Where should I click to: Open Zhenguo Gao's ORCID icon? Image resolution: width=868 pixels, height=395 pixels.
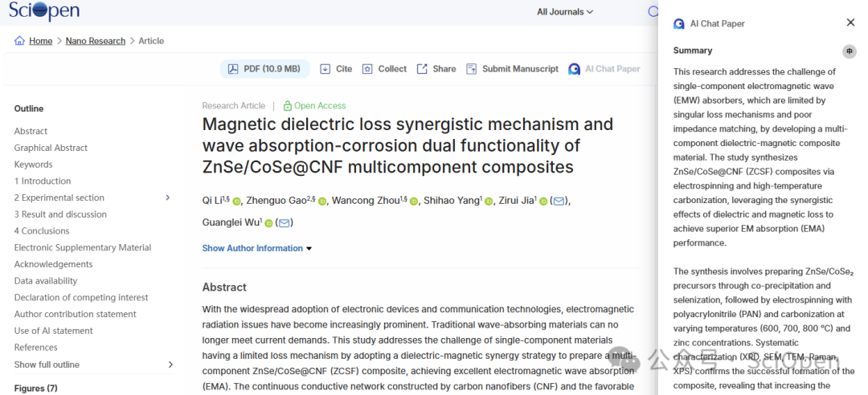point(323,202)
